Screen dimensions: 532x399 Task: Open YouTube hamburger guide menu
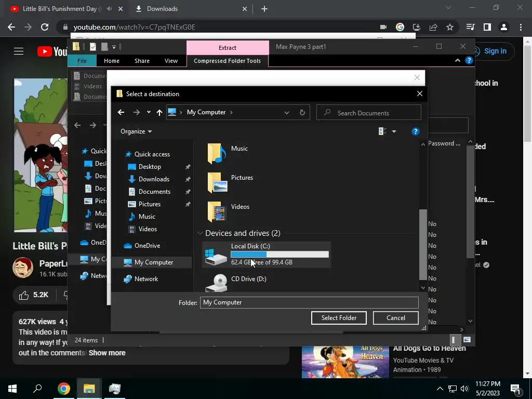coord(19,51)
